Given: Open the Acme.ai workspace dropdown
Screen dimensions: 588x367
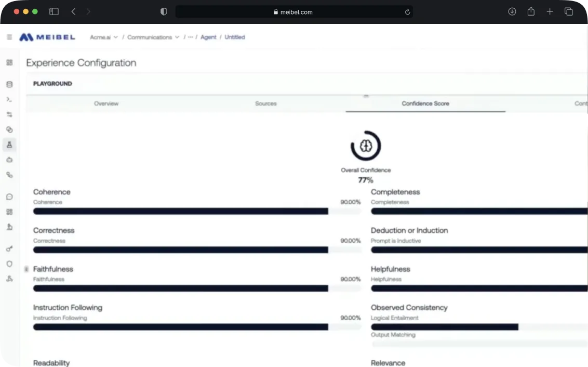Looking at the screenshot, I should (103, 37).
